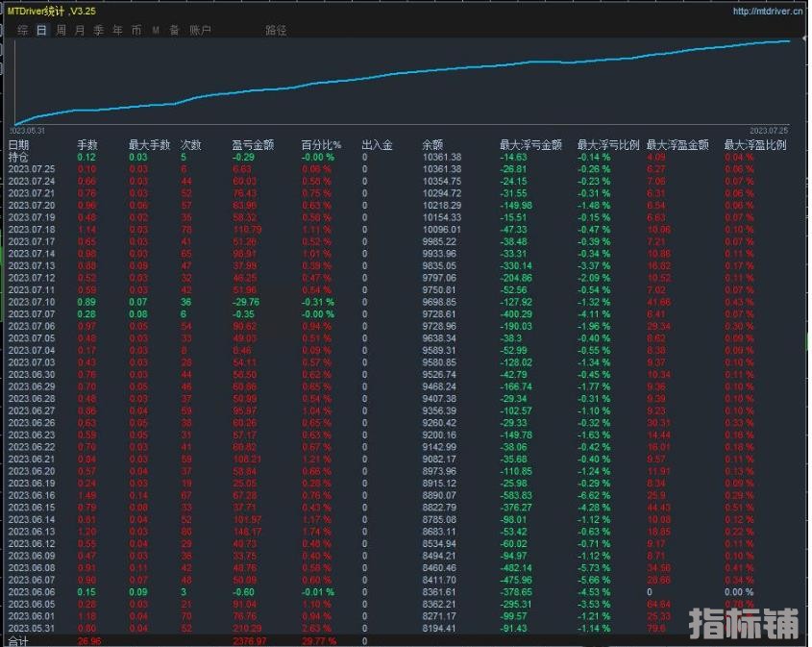
Task: Select the 币 currency tab
Action: point(136,30)
